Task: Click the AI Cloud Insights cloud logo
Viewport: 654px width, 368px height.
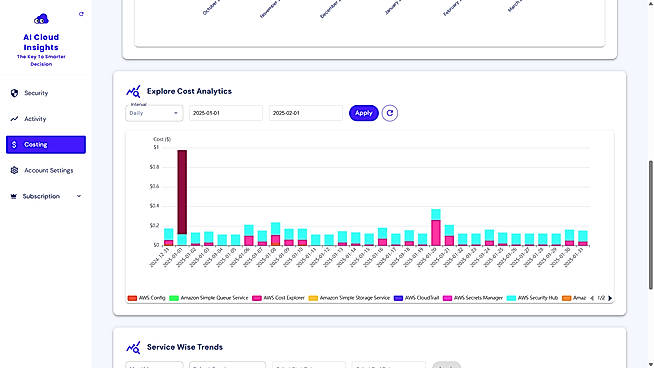Action: [41, 19]
